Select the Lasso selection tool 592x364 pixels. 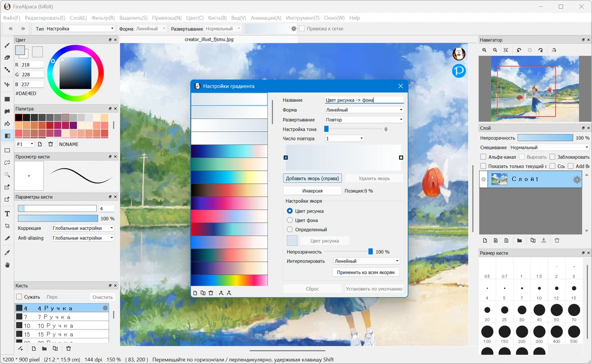(x=7, y=162)
